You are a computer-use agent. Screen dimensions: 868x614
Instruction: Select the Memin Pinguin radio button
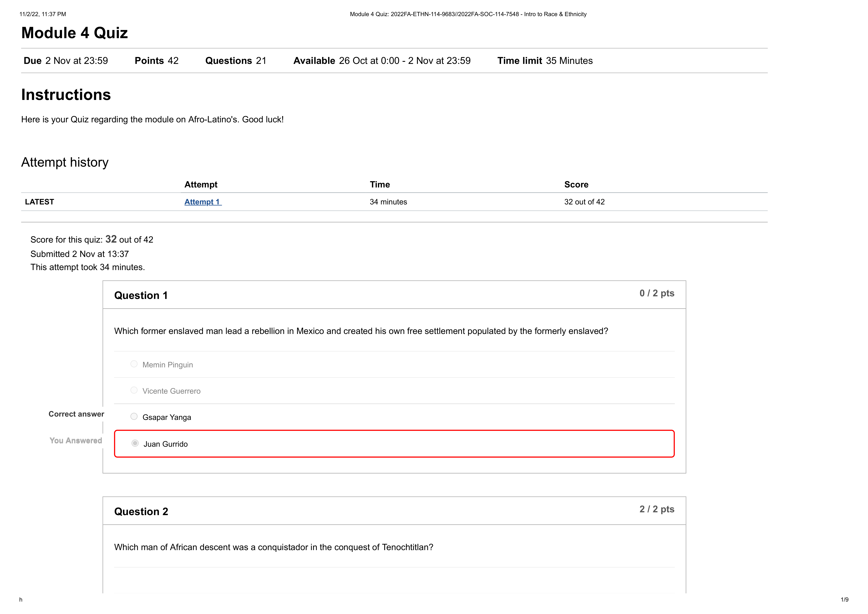point(134,364)
